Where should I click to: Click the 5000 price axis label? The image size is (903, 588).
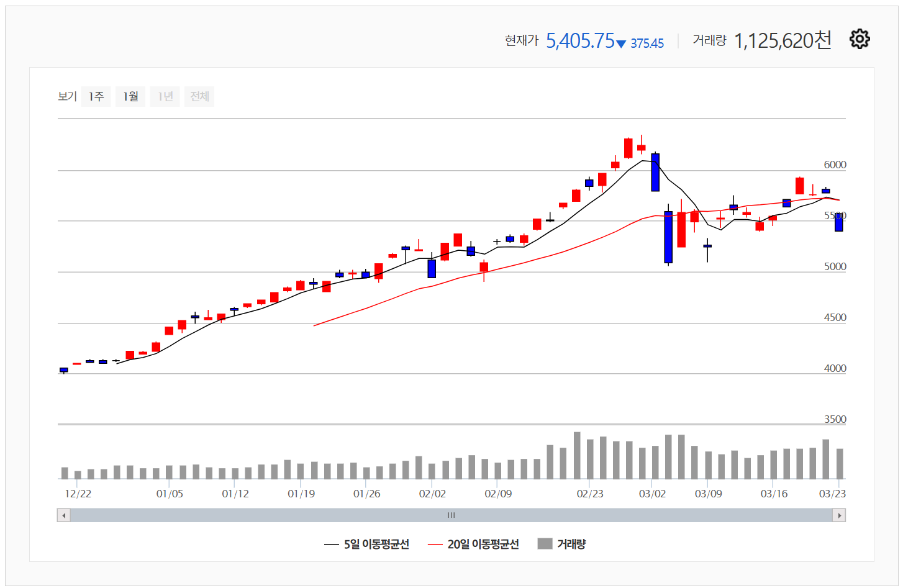(x=835, y=266)
